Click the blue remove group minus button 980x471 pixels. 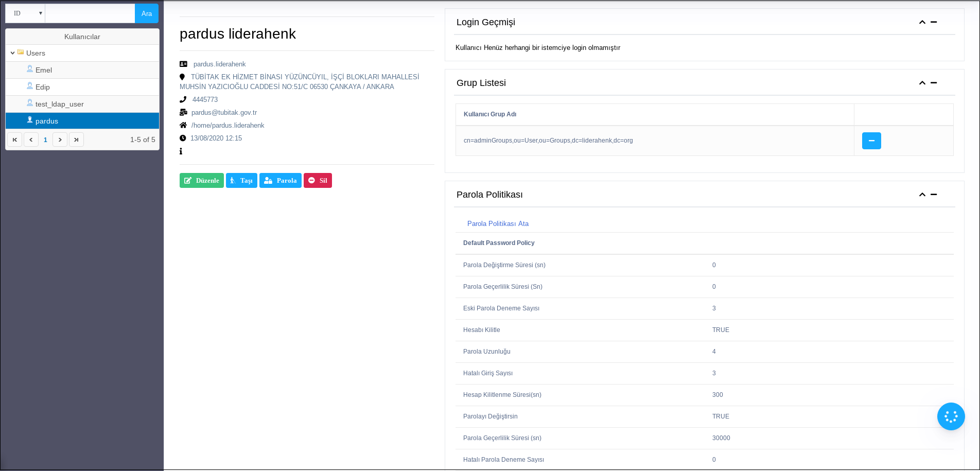[x=871, y=141]
